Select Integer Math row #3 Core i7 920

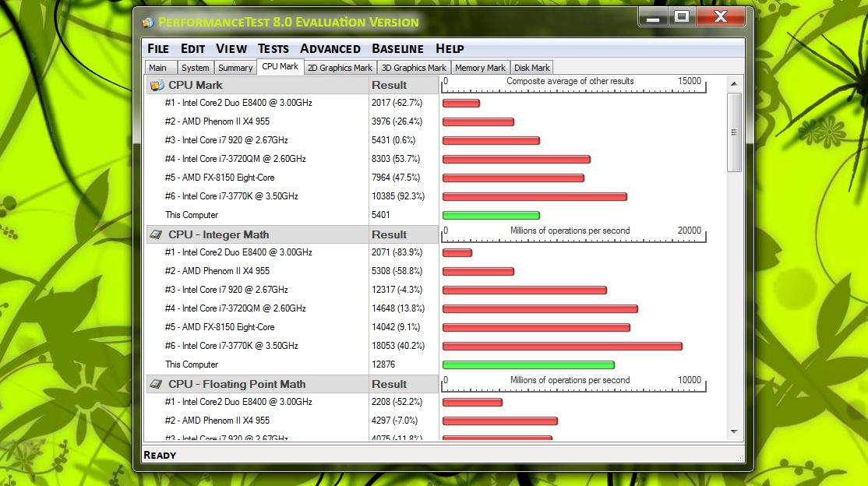(227, 290)
